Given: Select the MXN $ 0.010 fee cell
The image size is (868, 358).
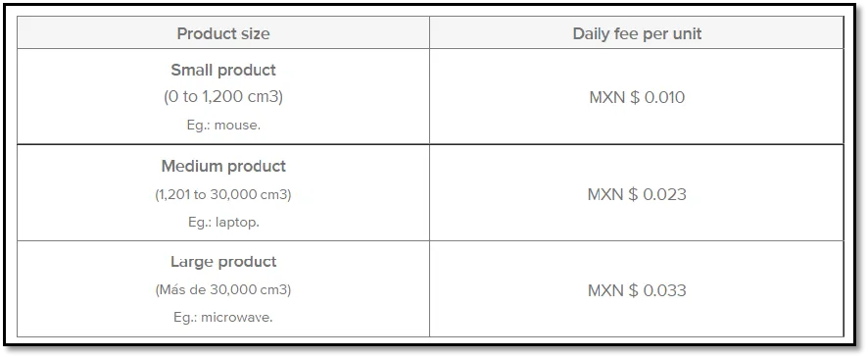Looking at the screenshot, I should click(x=637, y=97).
